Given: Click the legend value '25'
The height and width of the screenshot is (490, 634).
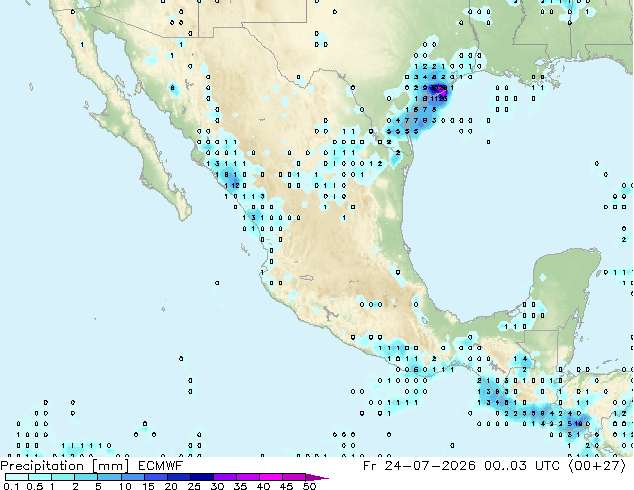Looking at the screenshot, I should pos(194,486).
